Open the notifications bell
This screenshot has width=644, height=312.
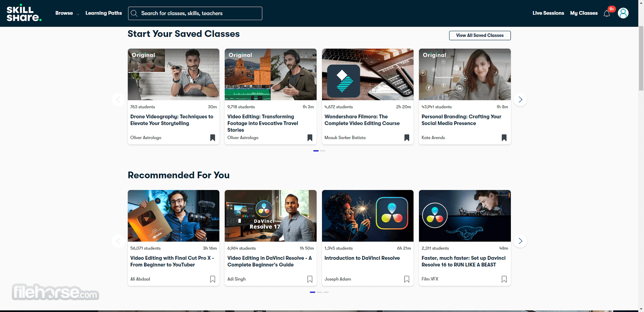point(607,13)
